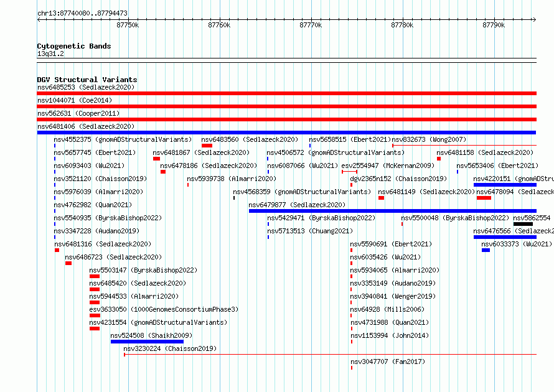Select nsv6485420 (Sedlazeck2020)
554x392 pixels.
click(x=138, y=283)
